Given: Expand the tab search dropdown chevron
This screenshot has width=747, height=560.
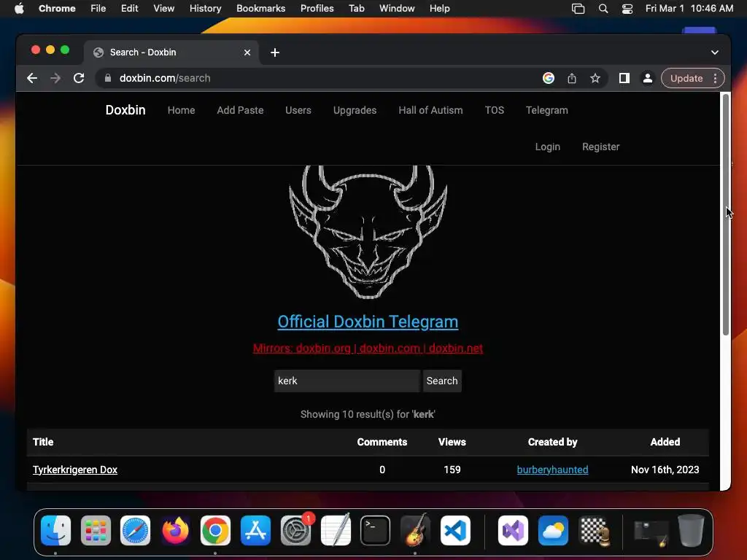Looking at the screenshot, I should pos(715,52).
